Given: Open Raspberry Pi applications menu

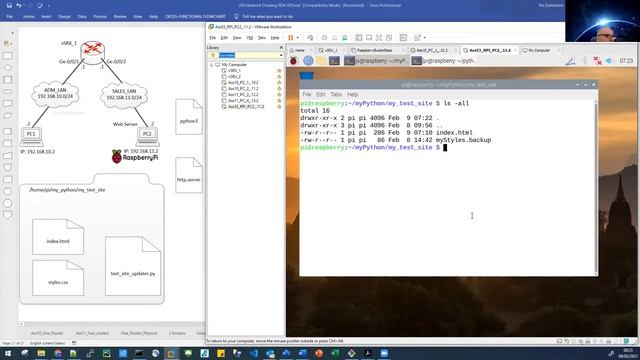Looking at the screenshot, I should 293,61.
